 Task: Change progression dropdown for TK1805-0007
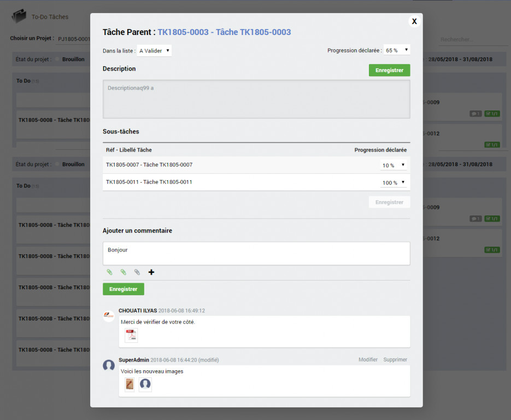click(x=393, y=165)
